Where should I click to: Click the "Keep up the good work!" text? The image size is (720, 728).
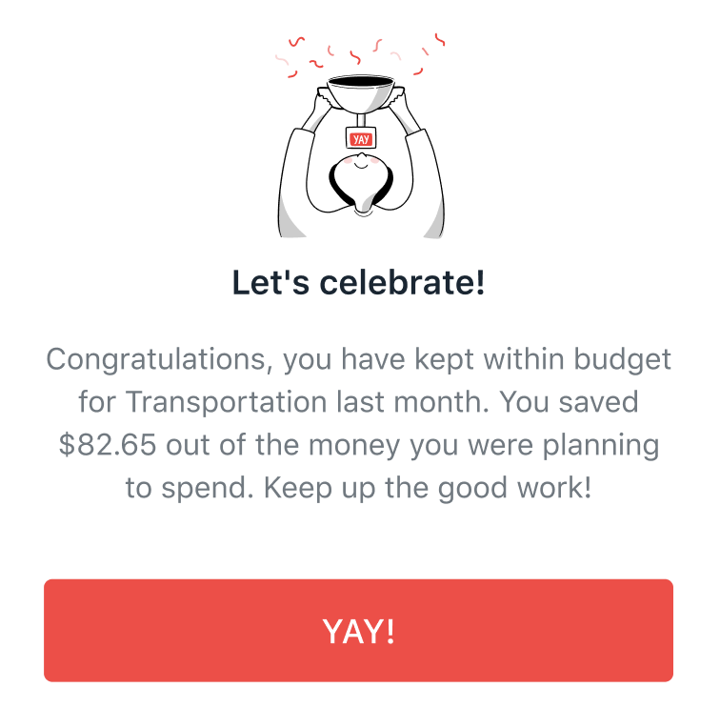click(x=428, y=488)
